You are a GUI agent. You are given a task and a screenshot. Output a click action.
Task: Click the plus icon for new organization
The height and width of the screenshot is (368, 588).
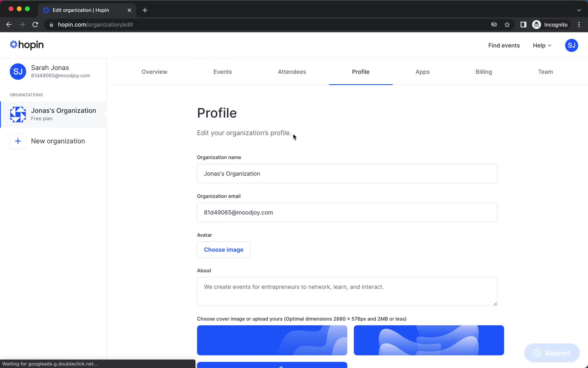18,141
